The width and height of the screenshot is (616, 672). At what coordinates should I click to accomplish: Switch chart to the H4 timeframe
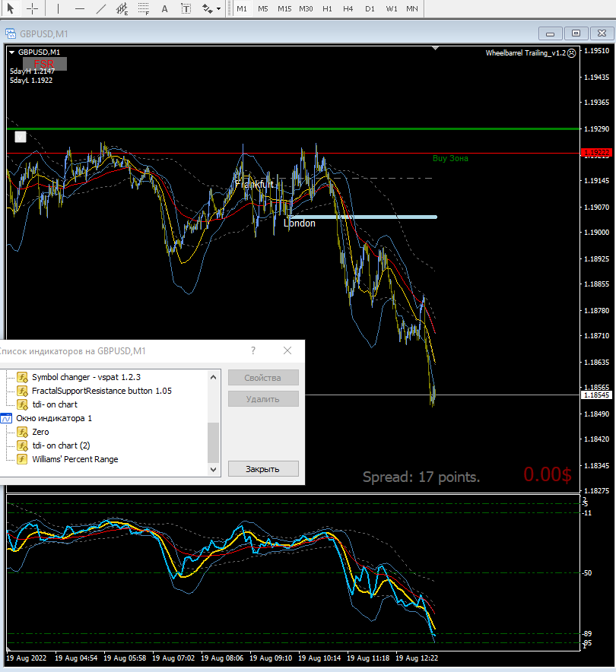[348, 9]
